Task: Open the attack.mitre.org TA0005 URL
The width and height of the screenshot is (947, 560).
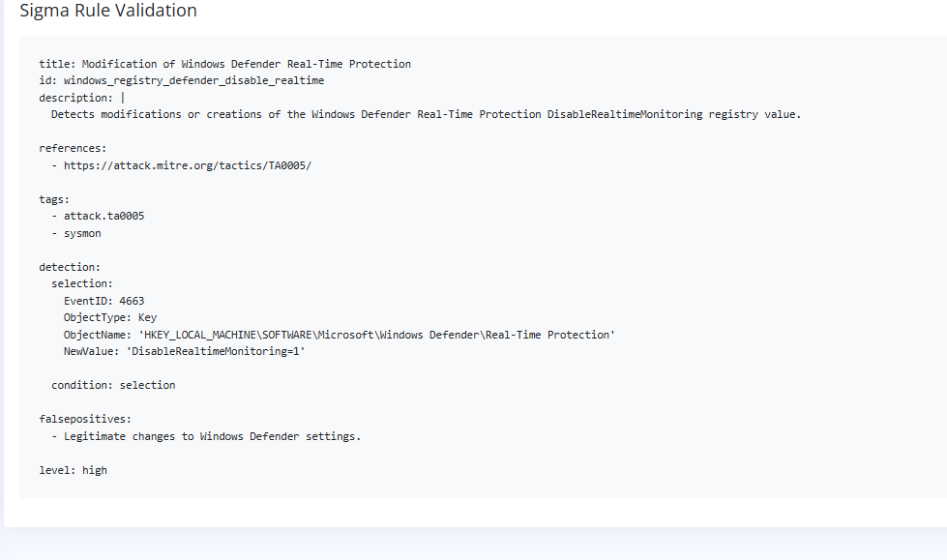Action: click(188, 165)
